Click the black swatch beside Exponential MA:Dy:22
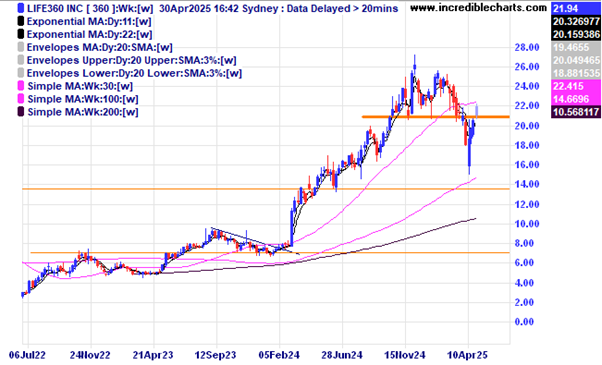Screen dimensions: 602x365 click(x=21, y=35)
